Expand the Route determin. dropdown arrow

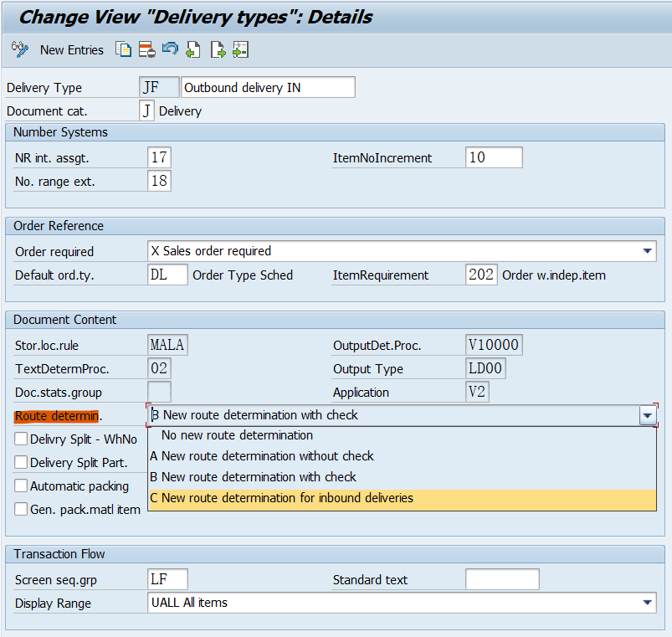tap(647, 415)
